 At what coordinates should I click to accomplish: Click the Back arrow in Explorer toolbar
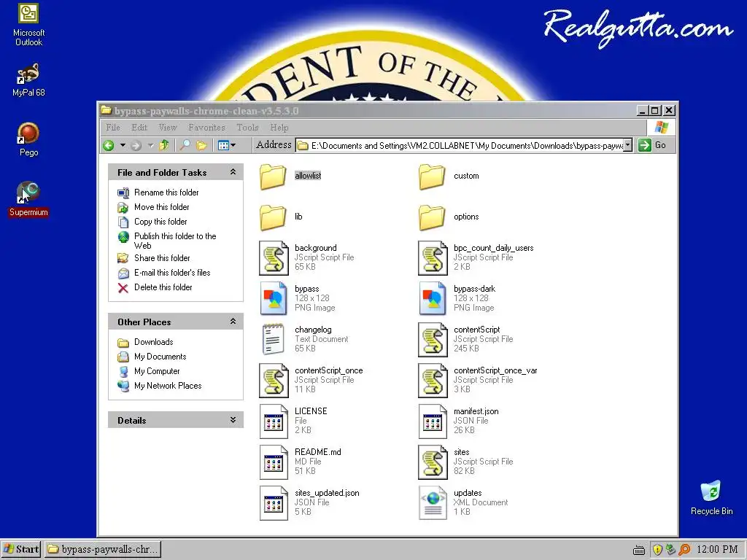(109, 145)
